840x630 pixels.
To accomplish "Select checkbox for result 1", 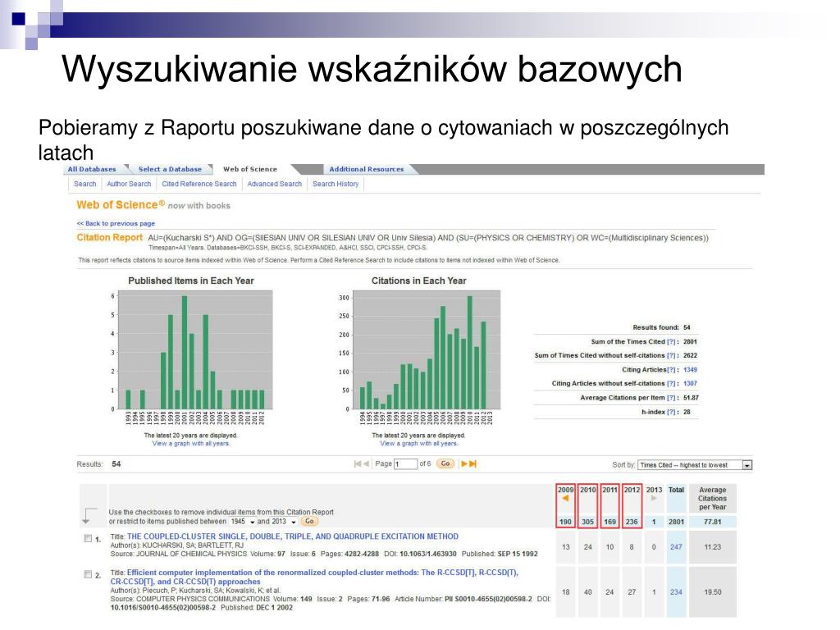I will 88,538.
